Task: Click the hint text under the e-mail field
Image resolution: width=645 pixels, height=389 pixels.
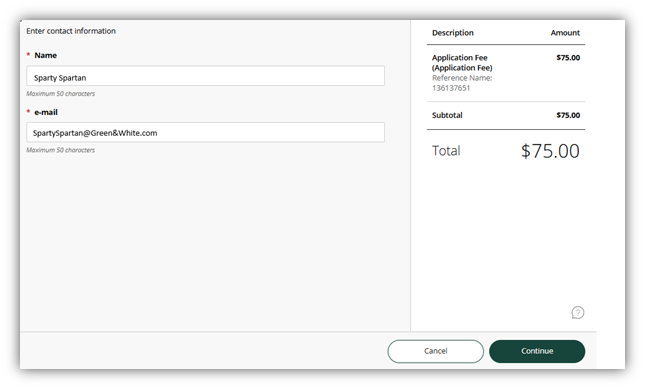Action: pyautogui.click(x=60, y=150)
